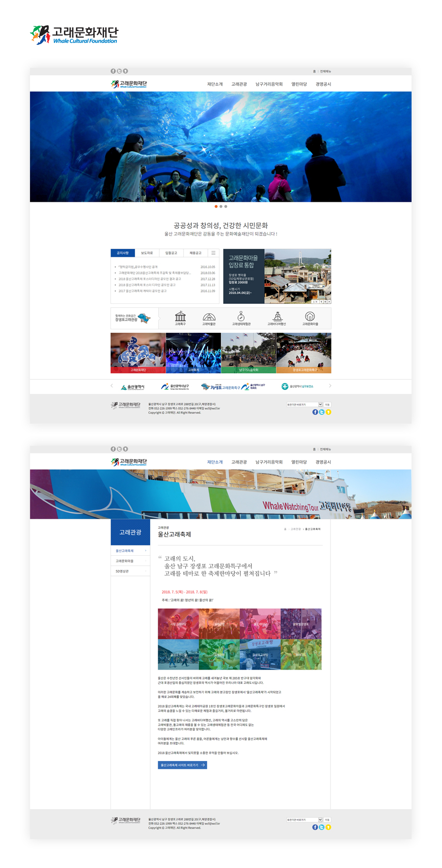Click 장생포고래관광 whale mascot label
Image resolution: width=442 pixels, height=868 pixels.
[133, 318]
